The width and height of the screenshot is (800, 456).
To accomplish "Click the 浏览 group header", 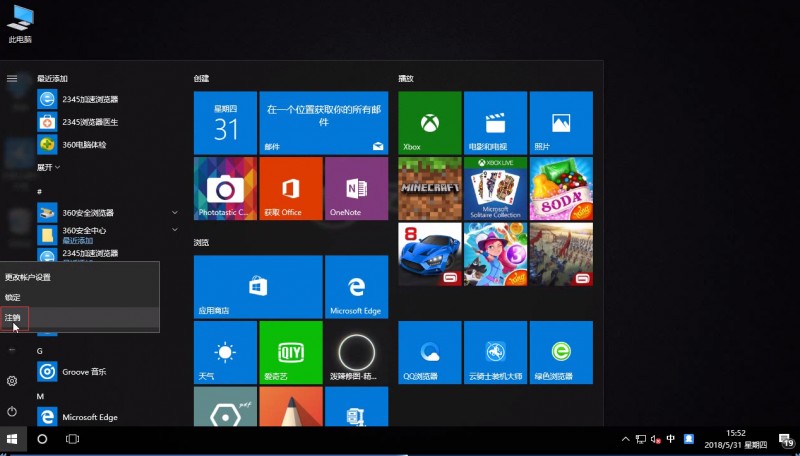I will pyautogui.click(x=202, y=243).
